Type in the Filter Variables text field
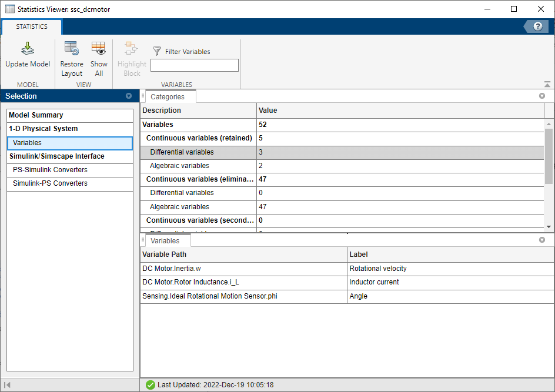The width and height of the screenshot is (555, 392). coord(195,65)
